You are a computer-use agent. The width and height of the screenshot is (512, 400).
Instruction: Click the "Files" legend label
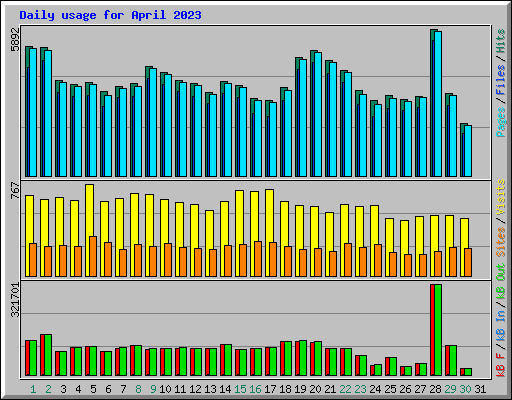point(500,80)
